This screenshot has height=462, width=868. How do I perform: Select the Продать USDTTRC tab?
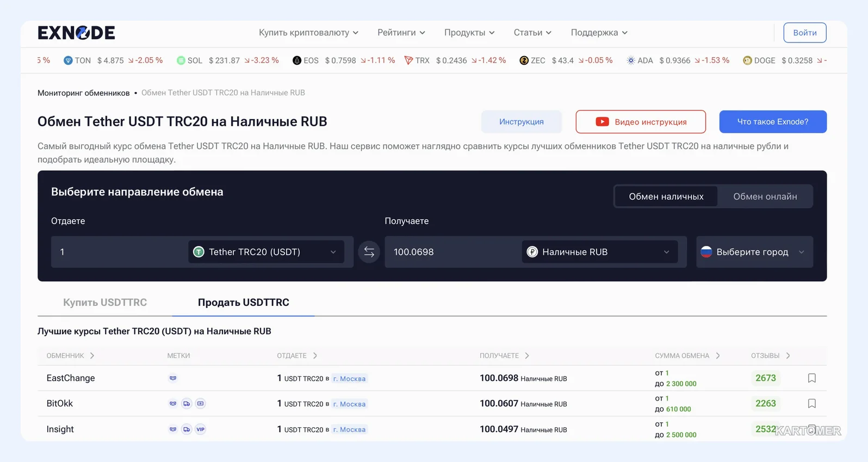click(x=244, y=303)
